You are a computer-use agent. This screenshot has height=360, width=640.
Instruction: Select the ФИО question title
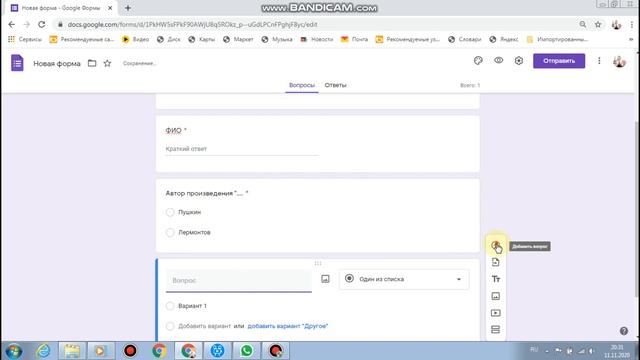173,130
